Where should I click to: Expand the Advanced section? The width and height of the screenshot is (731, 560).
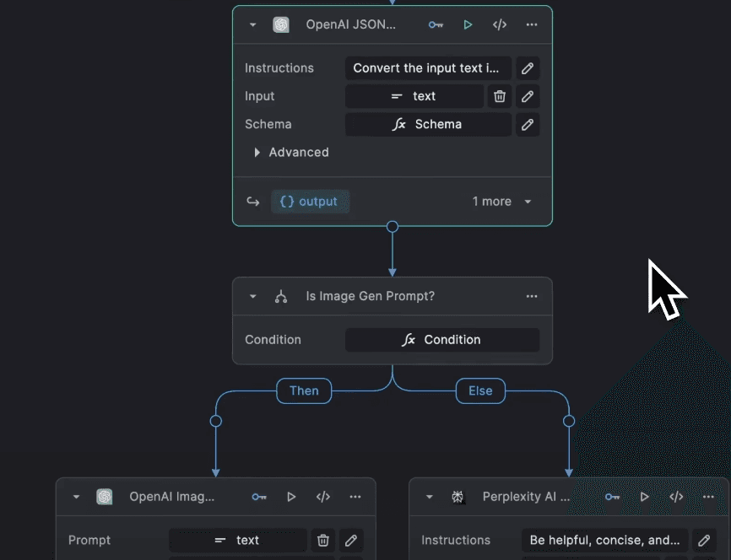(x=291, y=153)
